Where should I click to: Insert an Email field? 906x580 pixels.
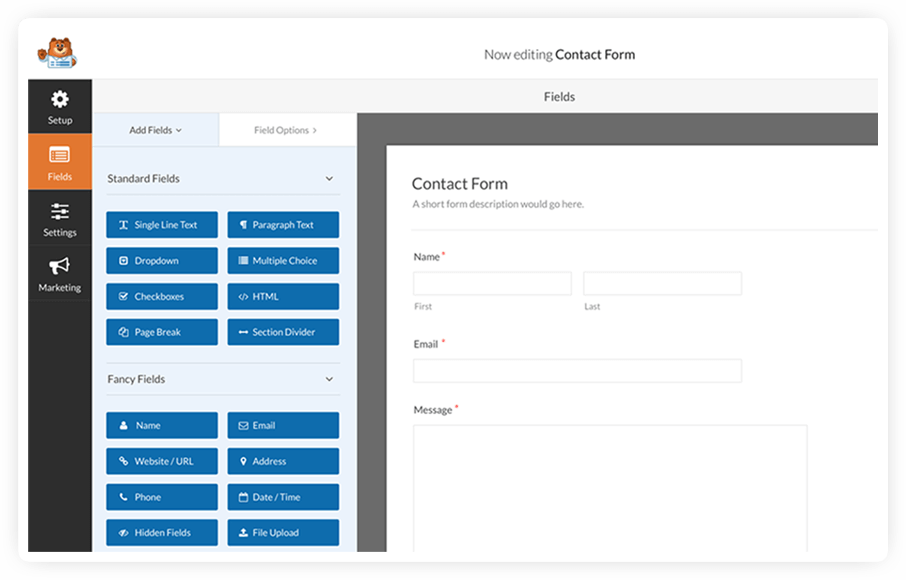(x=283, y=425)
